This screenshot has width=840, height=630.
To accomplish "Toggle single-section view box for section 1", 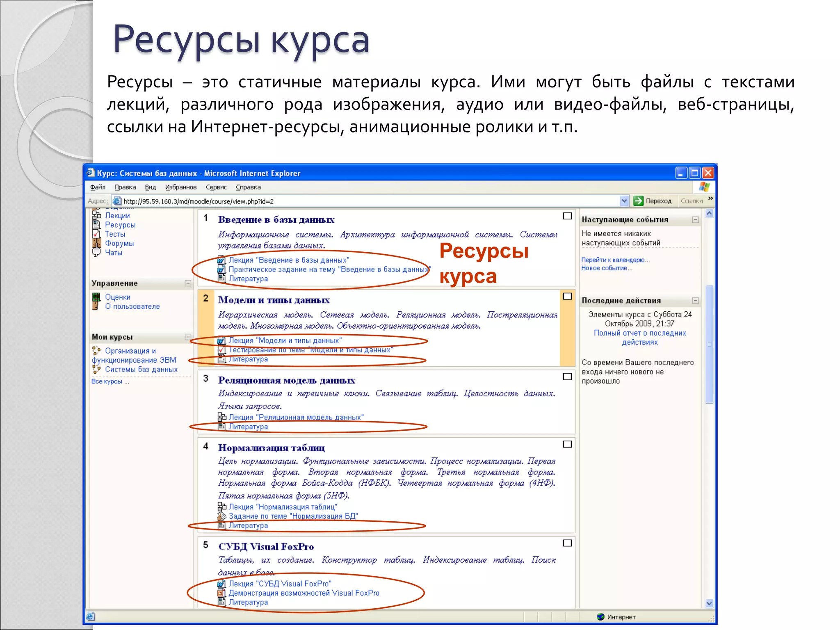I will click(x=567, y=216).
